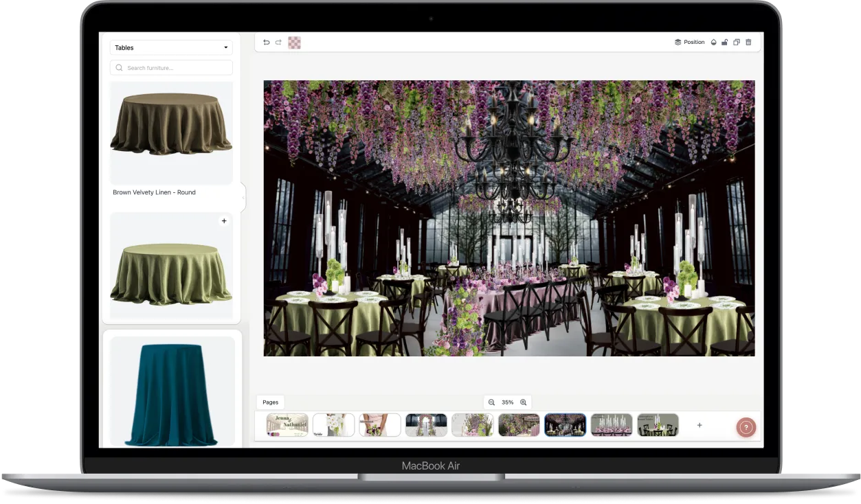861x504 pixels.
Task: Open the Tables category dropdown
Action: tap(171, 47)
